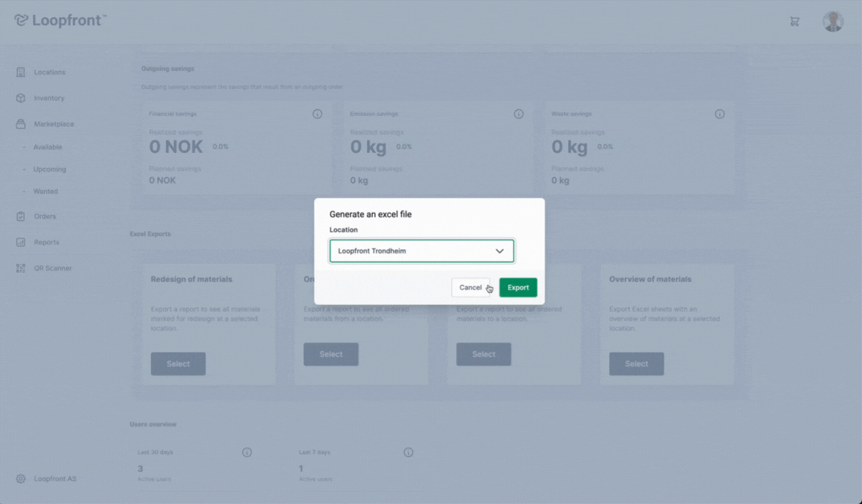Open the Available marketplace submenu item
Screen dimensions: 862x504
point(47,147)
